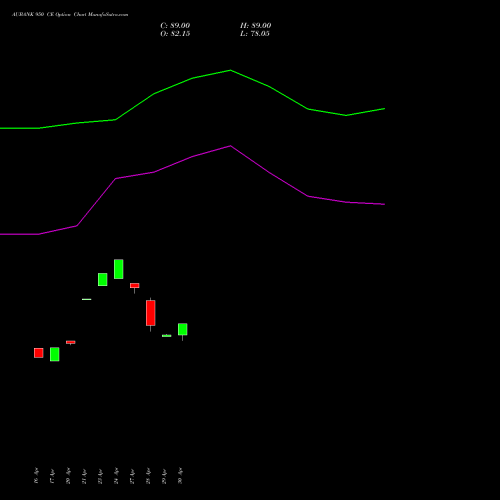Viewport: 500px width, 500px height.
Task: Click the 24 Apr date axis label
Action: 116,476
